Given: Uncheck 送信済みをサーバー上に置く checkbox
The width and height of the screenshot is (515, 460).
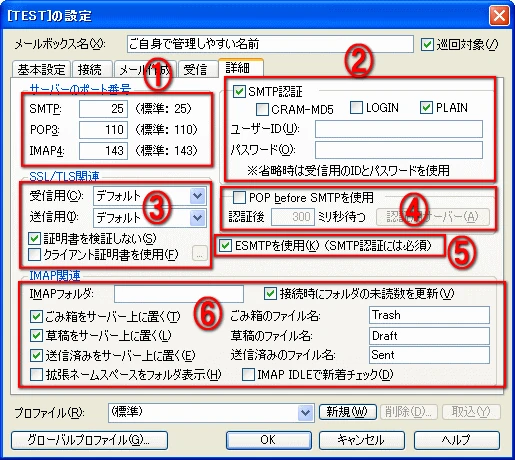Looking at the screenshot, I should coord(36,356).
